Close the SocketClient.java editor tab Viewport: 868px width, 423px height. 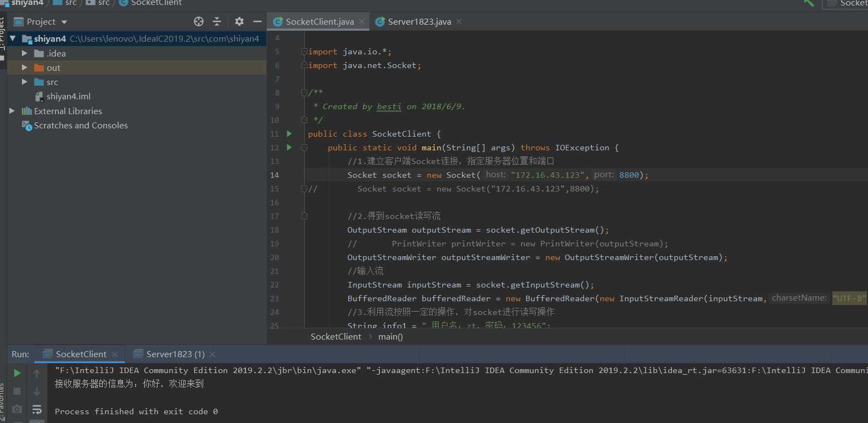362,21
